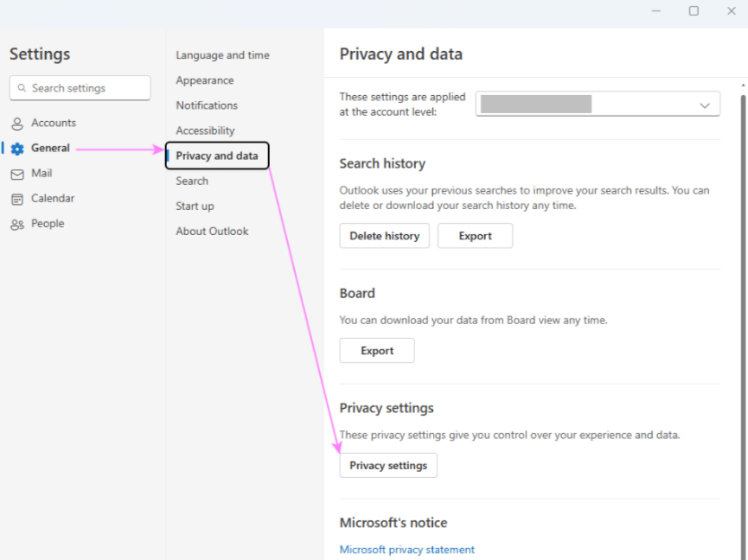
Task: Minimize the Settings window
Action: (656, 11)
